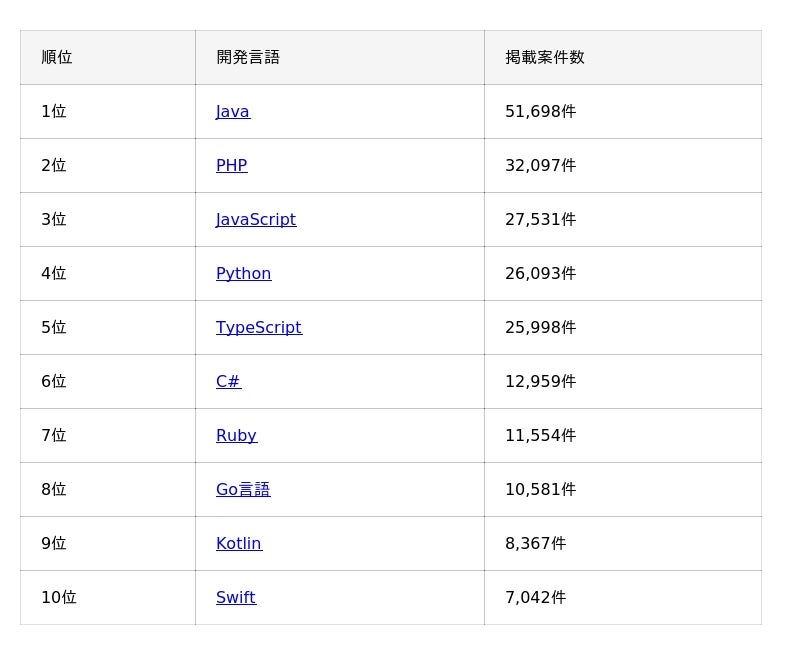Click the 7,042件 cell

(x=535, y=598)
